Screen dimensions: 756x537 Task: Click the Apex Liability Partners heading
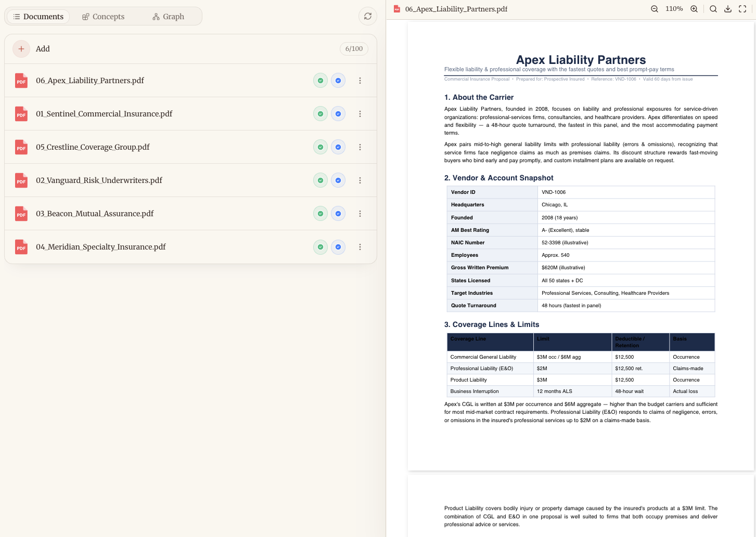click(581, 60)
